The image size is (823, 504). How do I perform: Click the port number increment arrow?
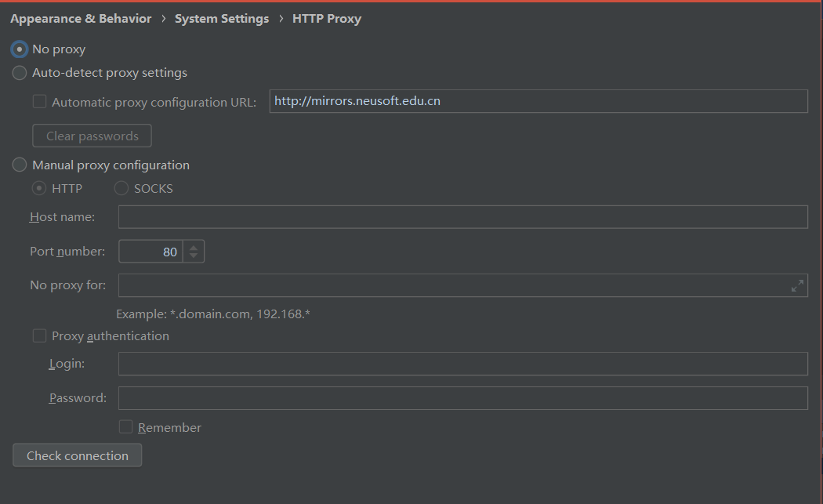tap(195, 246)
